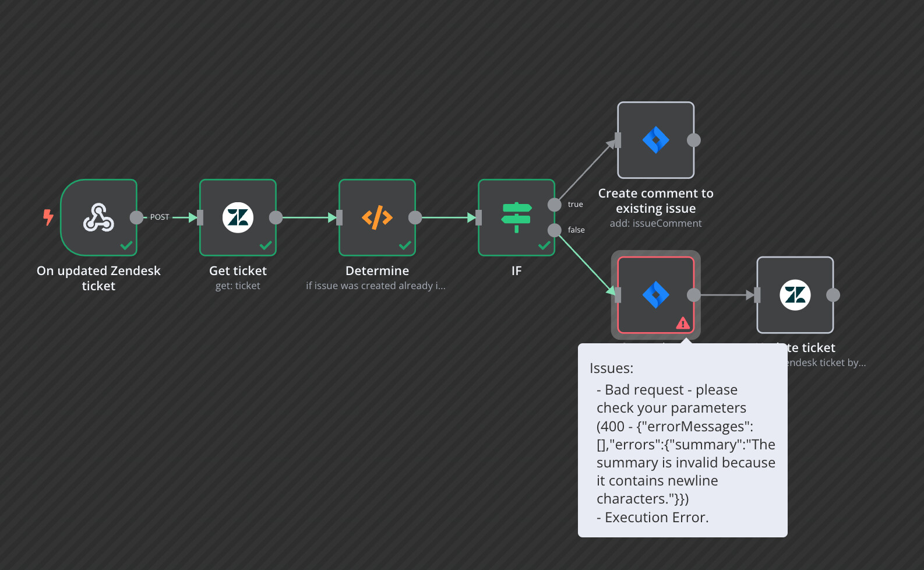Click the orange lightning trigger bolt icon
Viewport: 924px width, 570px height.
(x=48, y=217)
